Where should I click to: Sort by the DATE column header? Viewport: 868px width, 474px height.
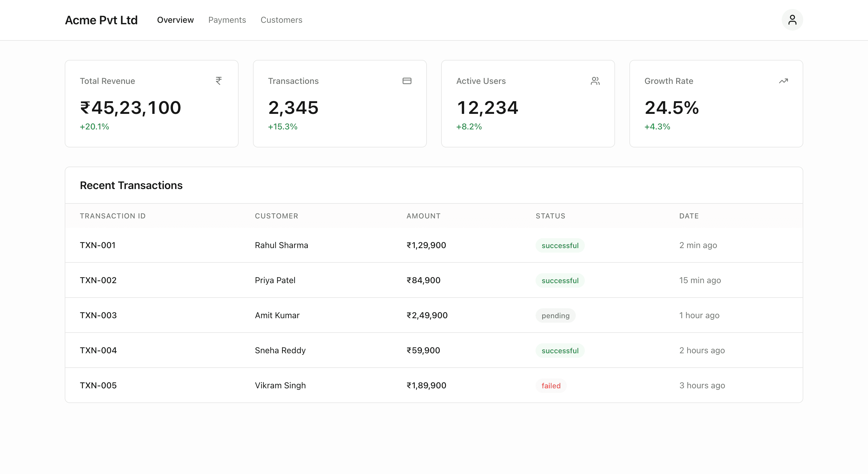pyautogui.click(x=688, y=216)
